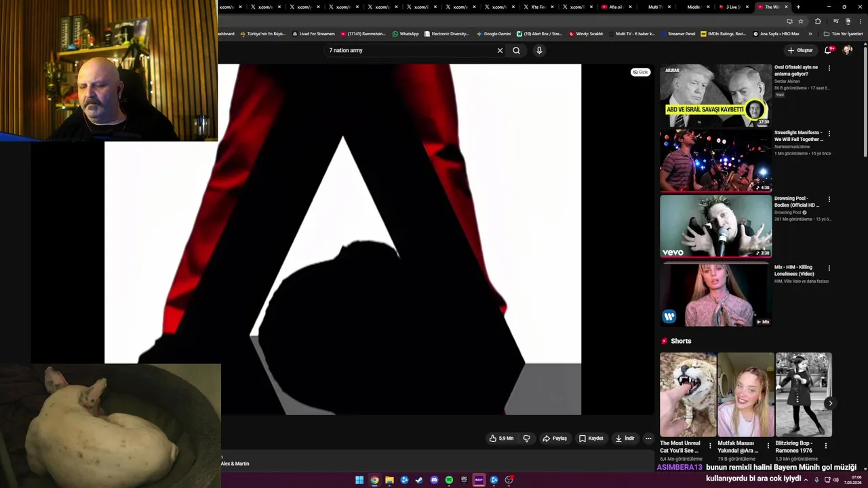Like the video with 5,9 Mn thumbs up
The width and height of the screenshot is (868, 488).
coord(501,439)
